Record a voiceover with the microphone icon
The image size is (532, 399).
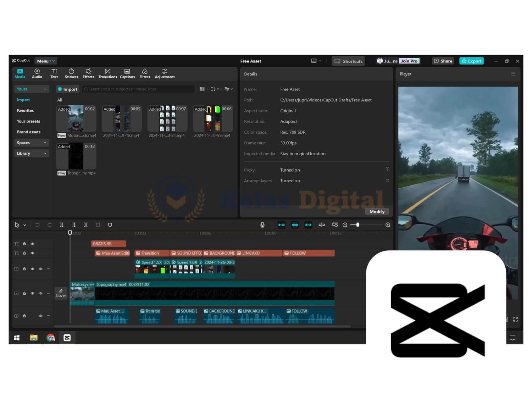262,225
